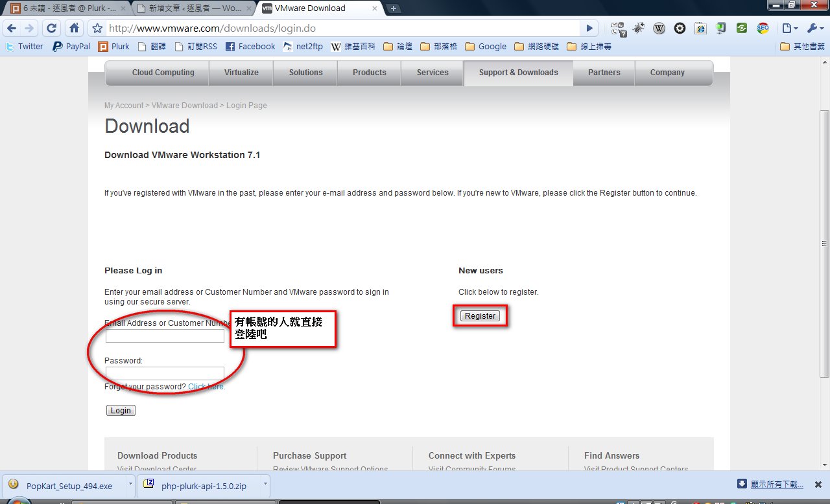
Task: Open the Services menu
Action: [433, 73]
